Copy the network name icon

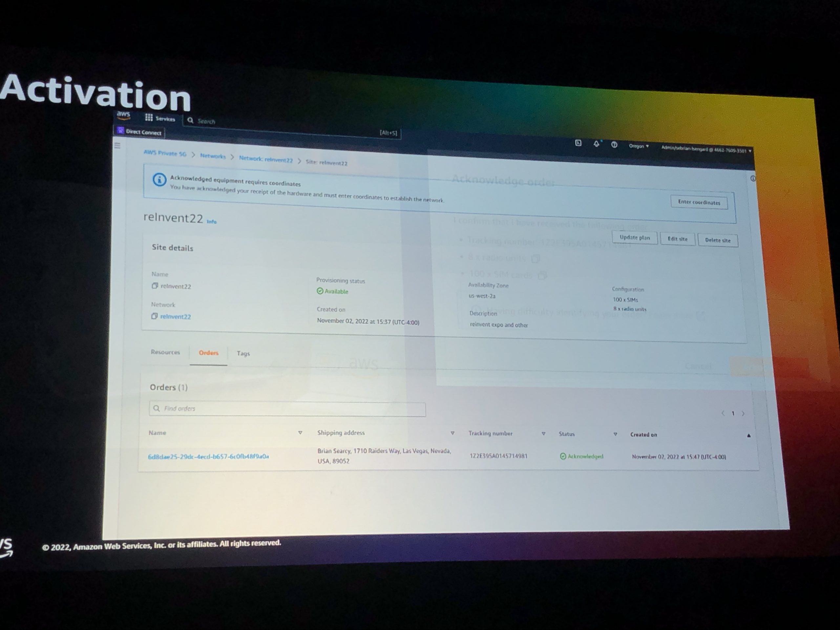click(x=154, y=316)
